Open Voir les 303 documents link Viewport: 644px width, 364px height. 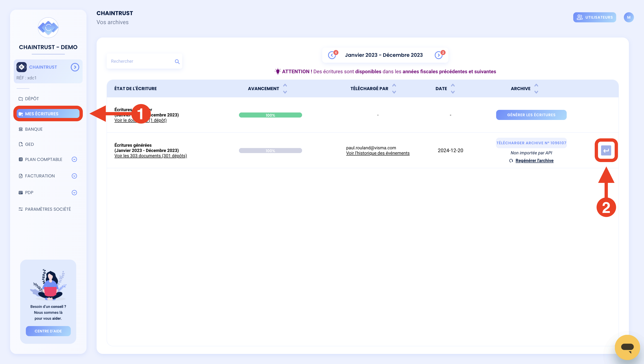(x=151, y=156)
